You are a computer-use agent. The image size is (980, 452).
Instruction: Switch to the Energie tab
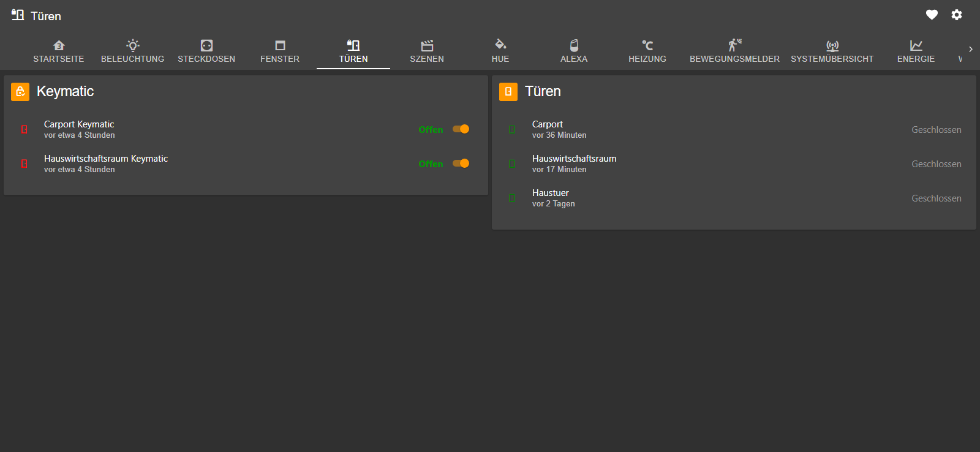coord(916,51)
